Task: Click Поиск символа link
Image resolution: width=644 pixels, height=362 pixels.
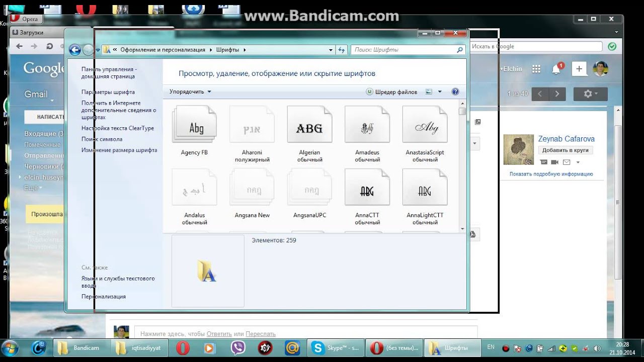Action: tap(102, 139)
